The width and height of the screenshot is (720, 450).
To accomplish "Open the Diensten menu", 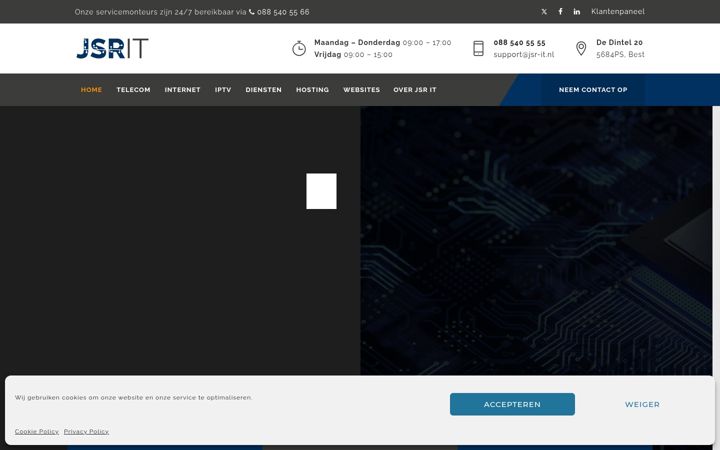I will tap(264, 90).
